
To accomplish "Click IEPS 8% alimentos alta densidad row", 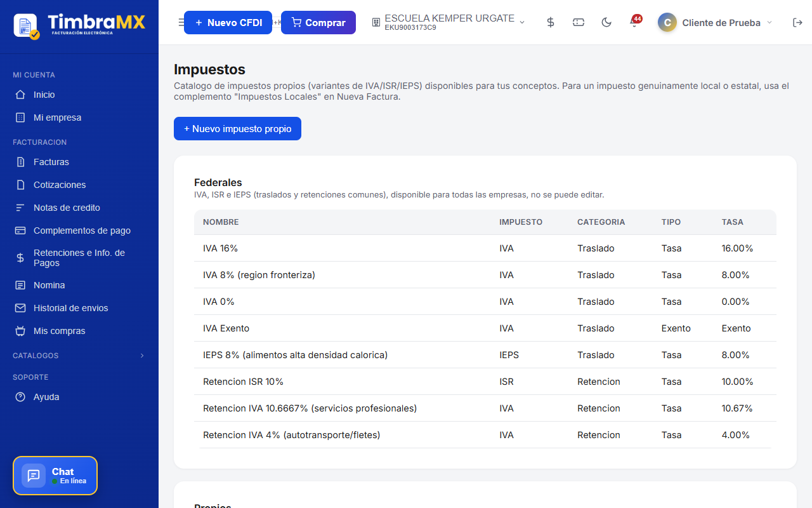I will (x=485, y=355).
